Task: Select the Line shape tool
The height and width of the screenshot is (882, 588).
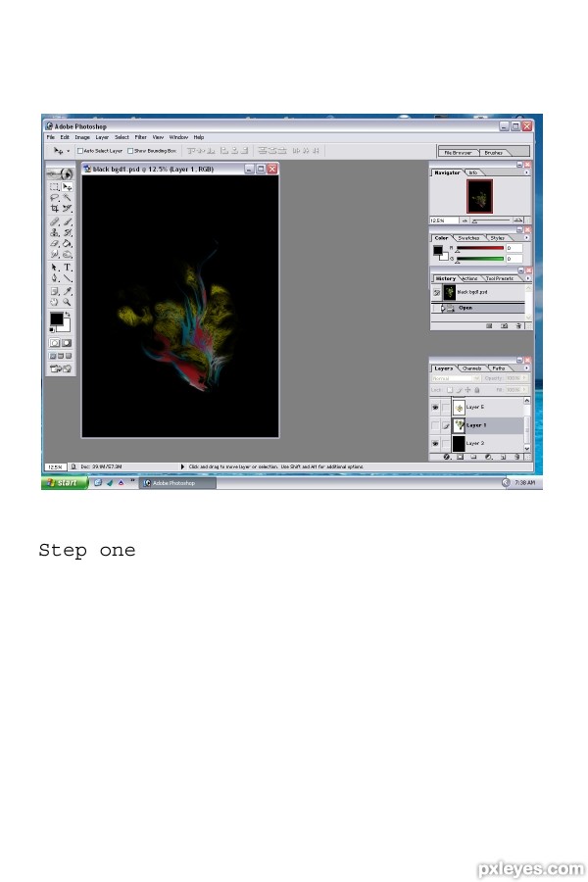Action: pyautogui.click(x=67, y=278)
